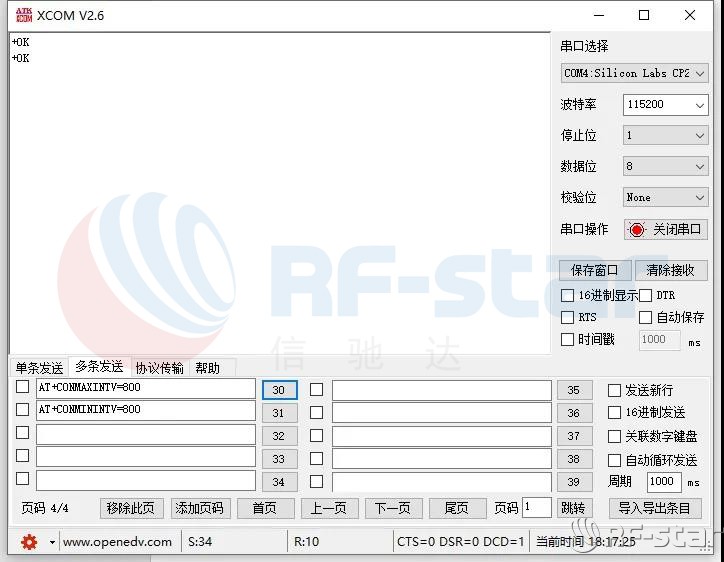
Task: Switch to 协议传输 tab
Action: click(x=159, y=368)
